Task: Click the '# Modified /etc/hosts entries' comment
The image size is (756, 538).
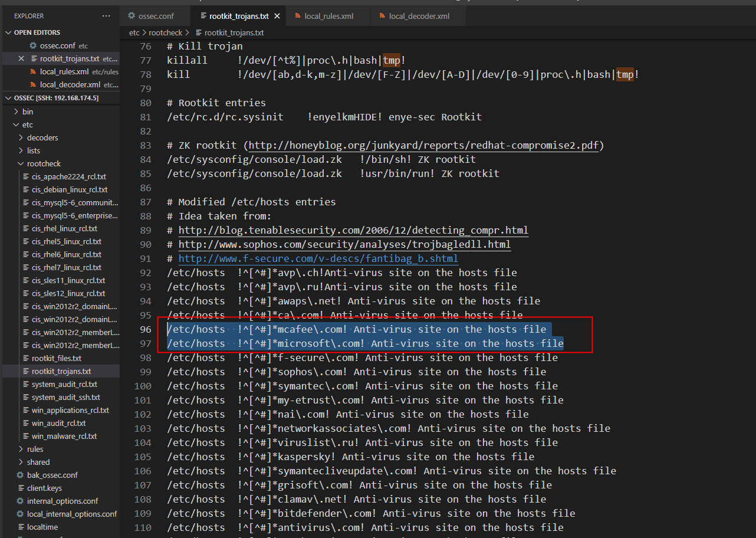Action: pos(251,202)
